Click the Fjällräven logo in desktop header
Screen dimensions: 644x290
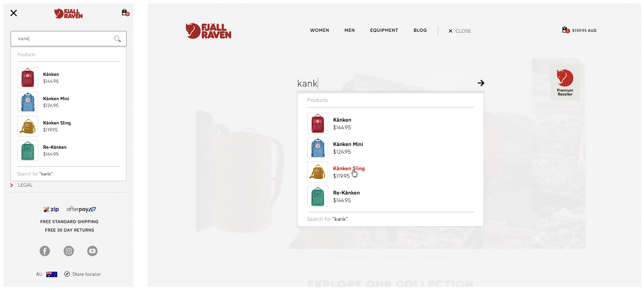pos(208,31)
